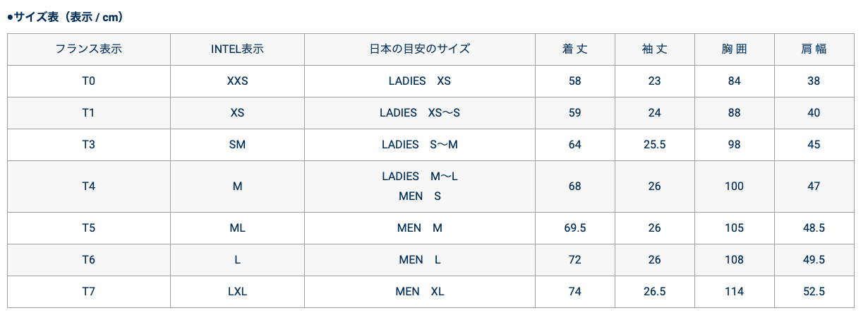Screen dimensions: 868x325
Task: Click the フランス表示 column header
Action: (88, 49)
